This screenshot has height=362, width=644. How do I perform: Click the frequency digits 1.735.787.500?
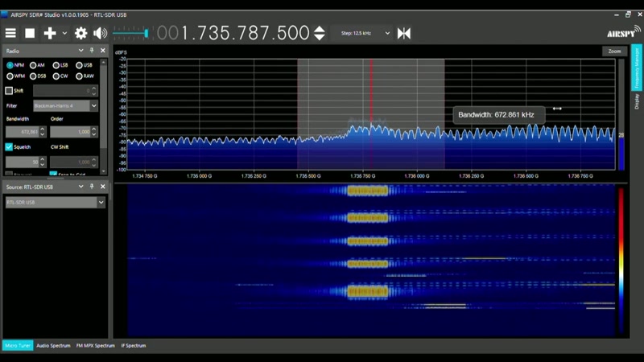coord(246,33)
